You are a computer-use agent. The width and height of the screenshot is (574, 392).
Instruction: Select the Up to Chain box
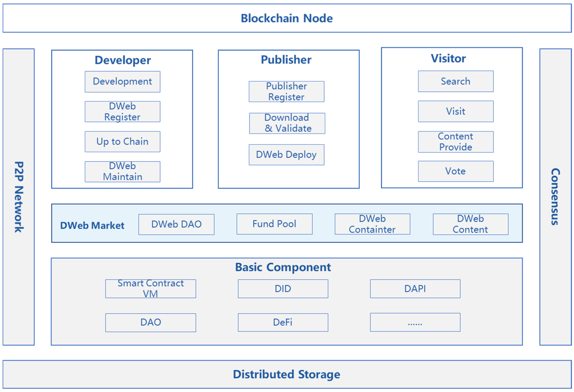coord(122,142)
